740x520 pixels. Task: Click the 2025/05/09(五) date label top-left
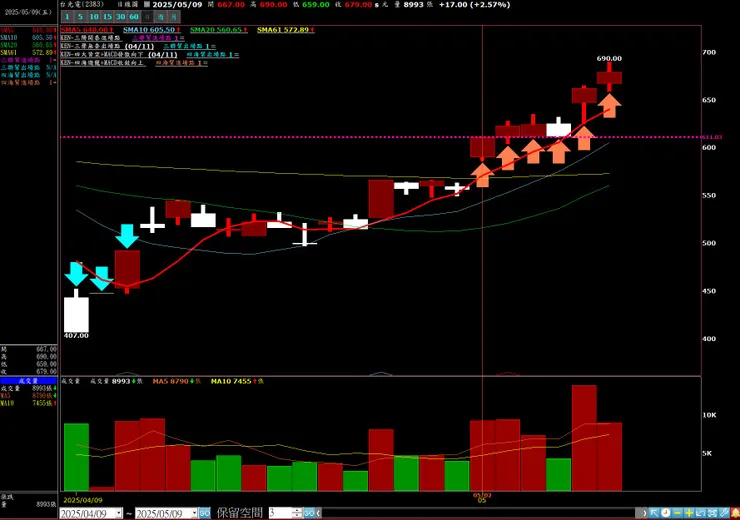(28, 12)
